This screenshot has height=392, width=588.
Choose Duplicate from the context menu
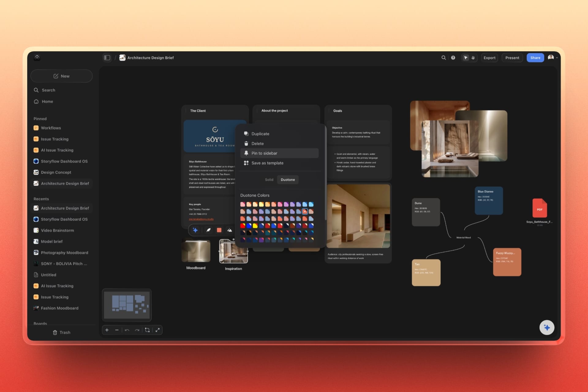(279, 134)
